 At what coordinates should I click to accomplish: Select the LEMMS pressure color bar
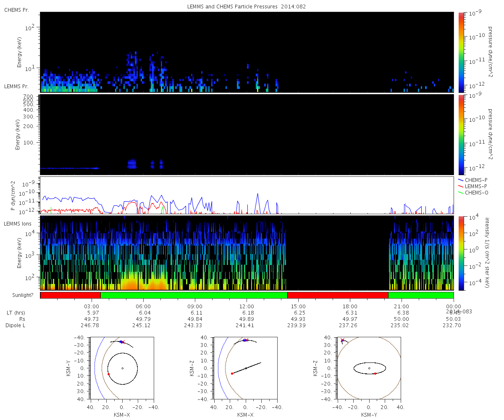tap(461, 134)
